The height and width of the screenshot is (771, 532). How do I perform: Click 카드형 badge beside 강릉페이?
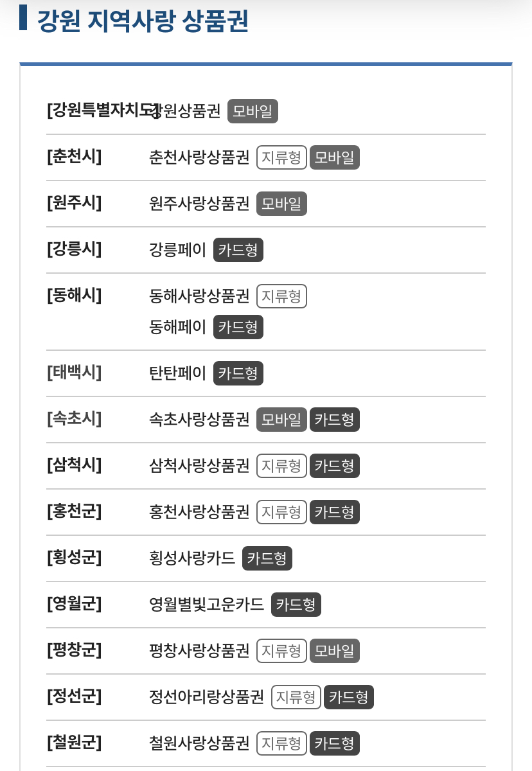point(238,250)
